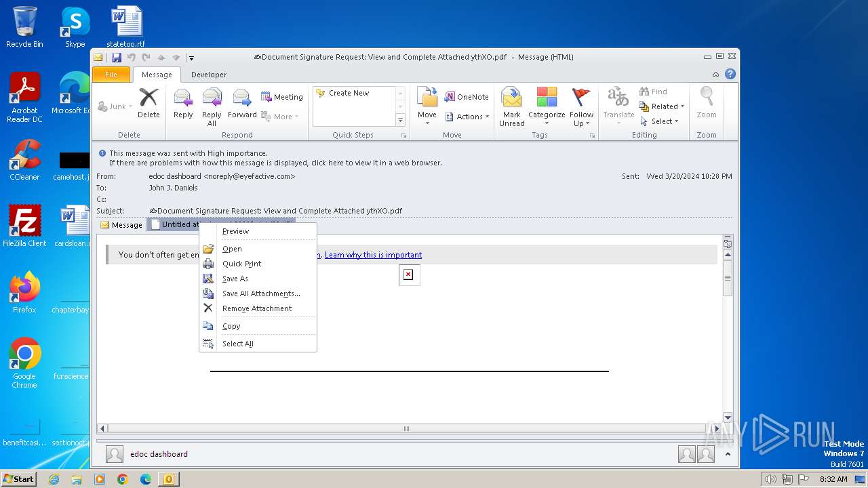Click the horizontal scrollbar thumb

tap(407, 428)
